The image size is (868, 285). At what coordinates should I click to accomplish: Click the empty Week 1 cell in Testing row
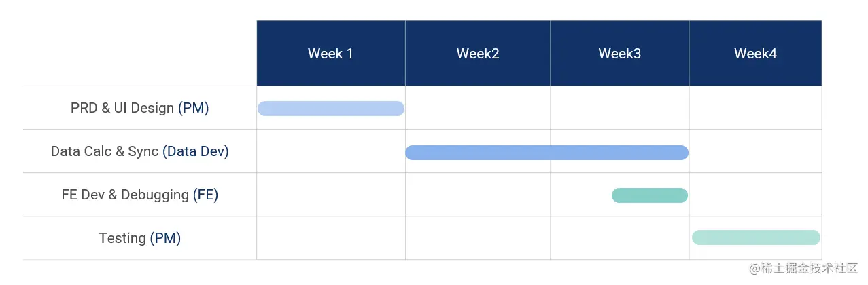tap(330, 238)
